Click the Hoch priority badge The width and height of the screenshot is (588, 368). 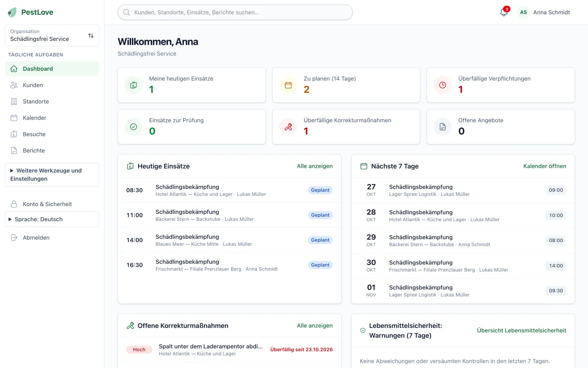[139, 350]
